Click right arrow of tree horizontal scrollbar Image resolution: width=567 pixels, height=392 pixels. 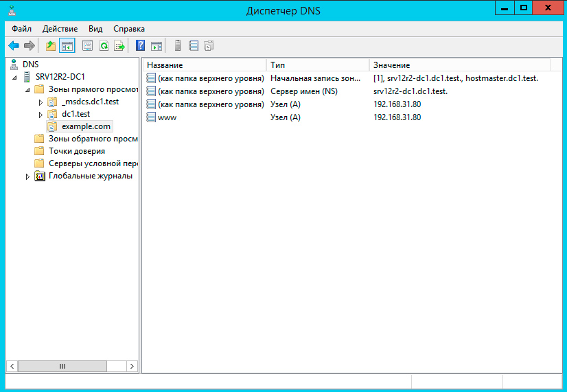coord(132,366)
